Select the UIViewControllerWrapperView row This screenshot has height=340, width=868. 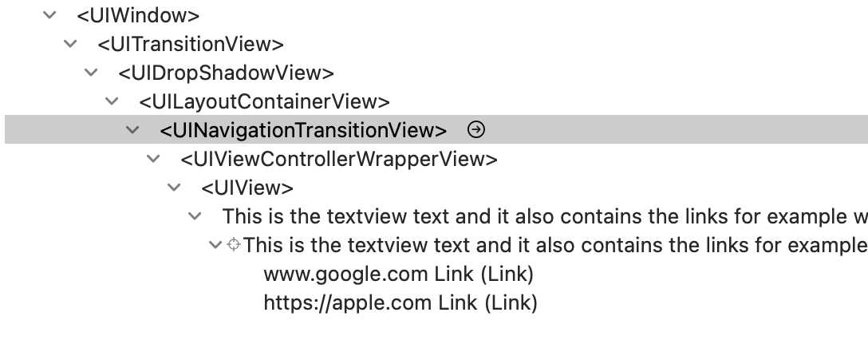338,159
